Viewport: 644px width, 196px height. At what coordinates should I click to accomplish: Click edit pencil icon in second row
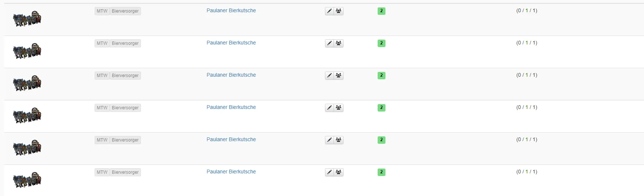[x=329, y=43]
